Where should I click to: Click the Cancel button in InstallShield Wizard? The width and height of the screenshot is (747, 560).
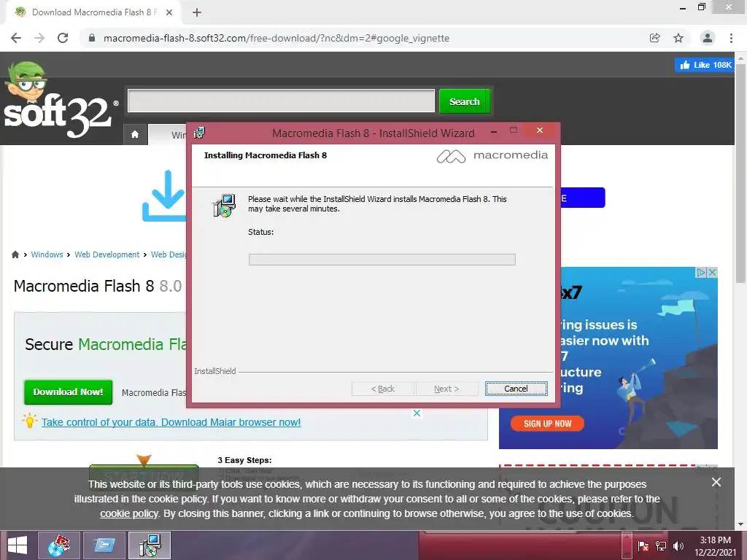516,389
